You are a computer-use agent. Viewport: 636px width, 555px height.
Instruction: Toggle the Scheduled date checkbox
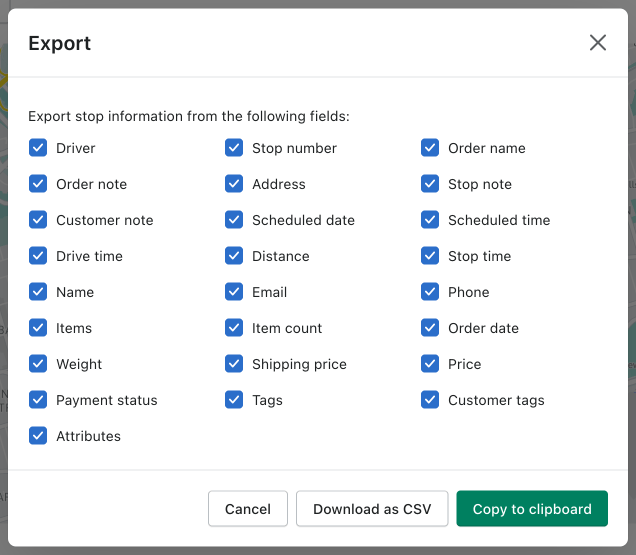tap(234, 220)
